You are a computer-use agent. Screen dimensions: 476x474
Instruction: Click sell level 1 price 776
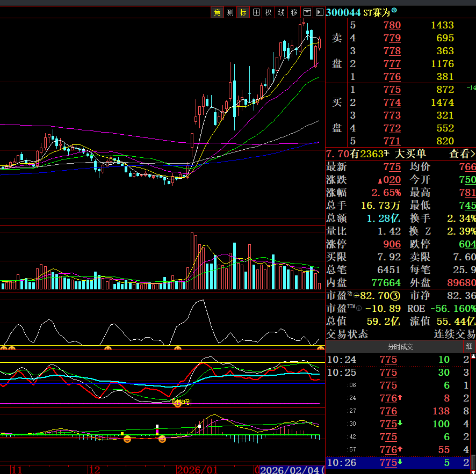click(392, 77)
